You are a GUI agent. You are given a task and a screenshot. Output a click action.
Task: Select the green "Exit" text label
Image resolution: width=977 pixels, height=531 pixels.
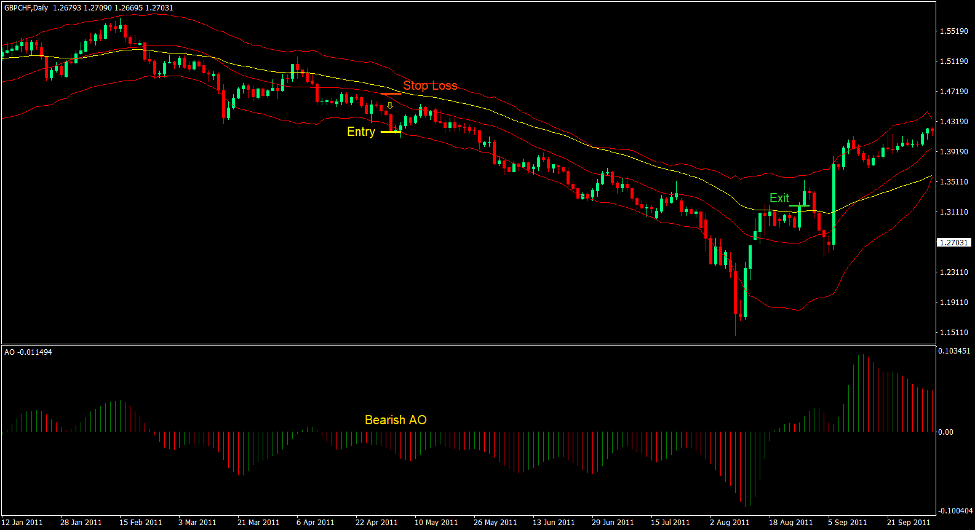779,198
